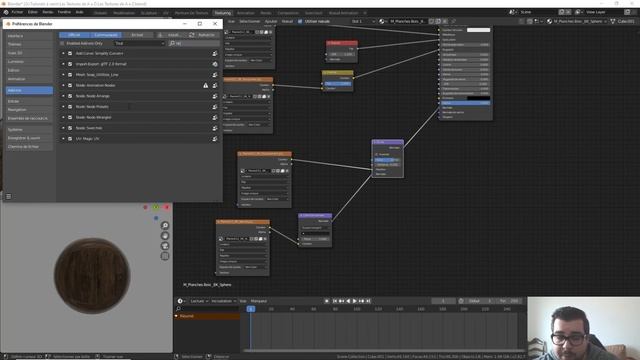Click the Refresh add-ons button
This screenshot has height=360, width=640.
coord(202,35)
